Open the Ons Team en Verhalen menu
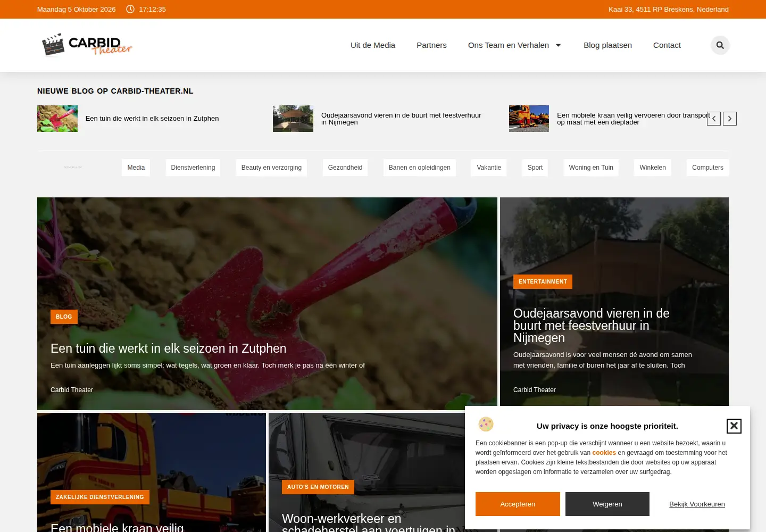This screenshot has height=532, width=766. [509, 45]
